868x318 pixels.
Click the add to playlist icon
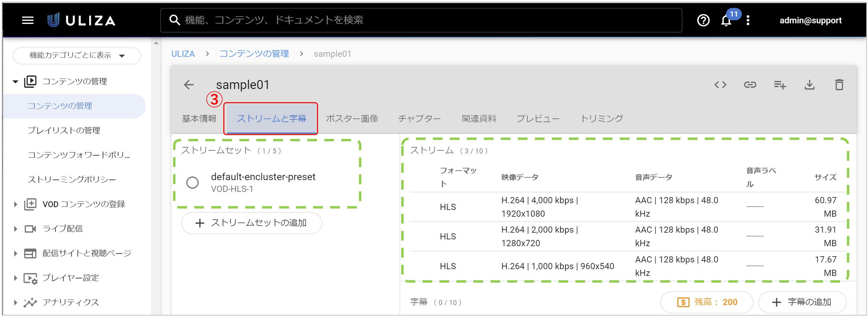coord(780,85)
